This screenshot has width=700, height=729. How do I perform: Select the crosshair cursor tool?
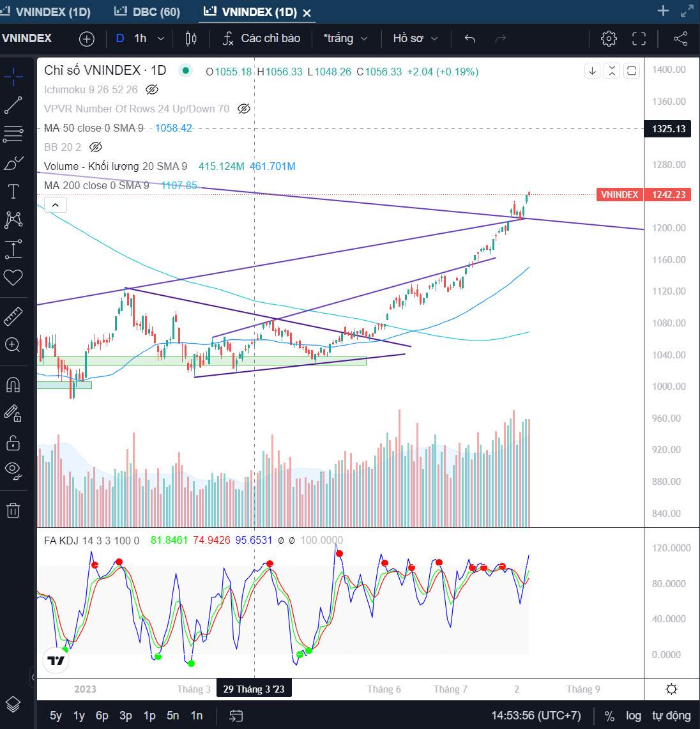(13, 76)
